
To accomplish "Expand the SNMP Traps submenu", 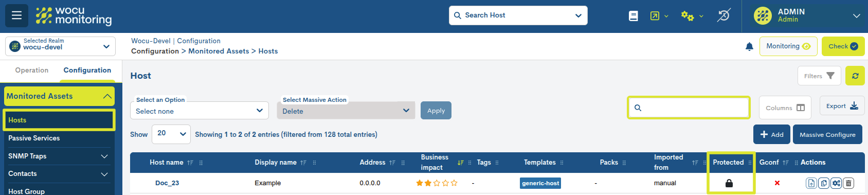I will 104,156.
